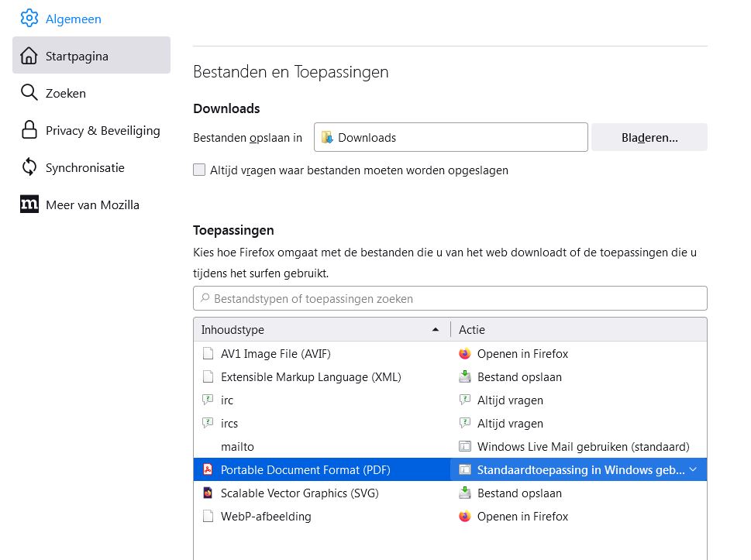Viewport: 751px width, 560px height.
Task: Open the Privacy & Beveiliging settings section
Action: (102, 130)
